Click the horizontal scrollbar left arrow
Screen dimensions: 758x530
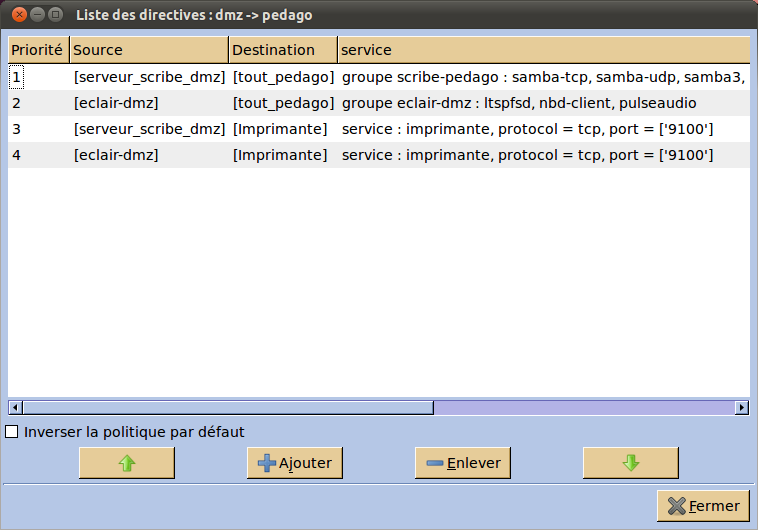(15, 408)
